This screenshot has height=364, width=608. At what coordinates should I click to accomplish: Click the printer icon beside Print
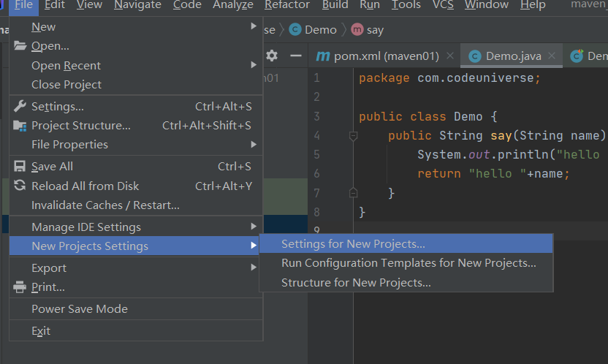20,287
